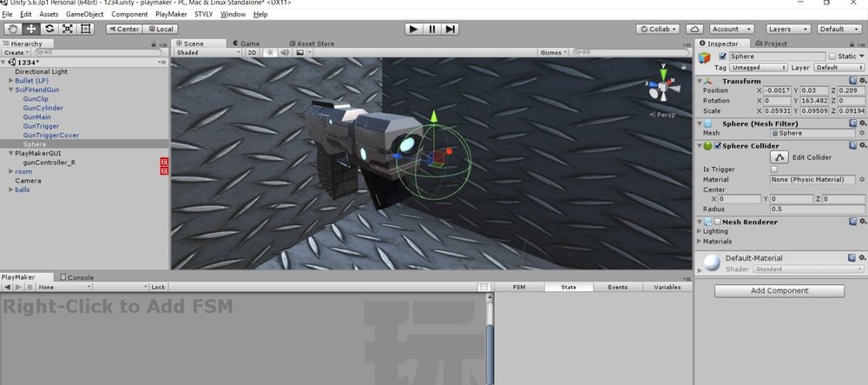Image resolution: width=868 pixels, height=385 pixels.
Task: Click PlayMaker forward arrow button
Action: [18, 287]
